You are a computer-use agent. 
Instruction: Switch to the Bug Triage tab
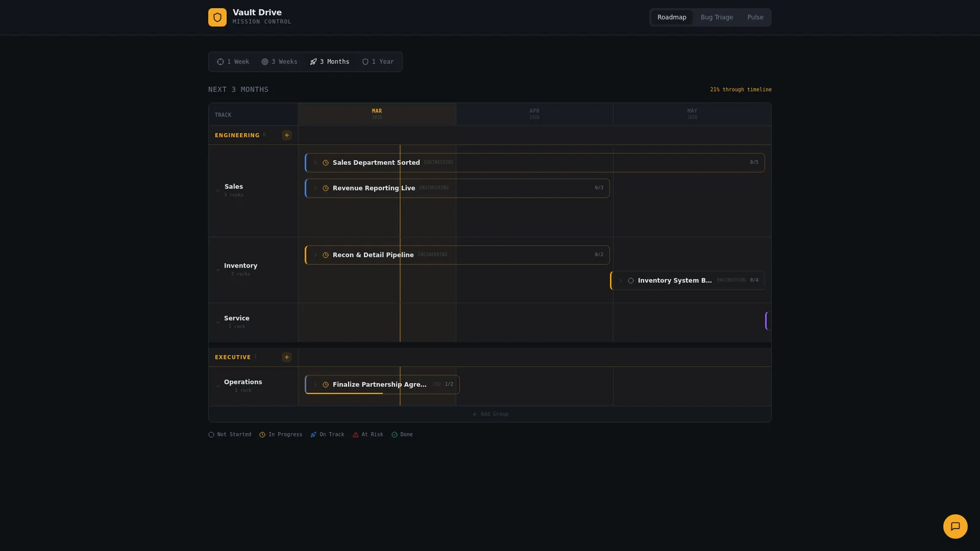717,17
